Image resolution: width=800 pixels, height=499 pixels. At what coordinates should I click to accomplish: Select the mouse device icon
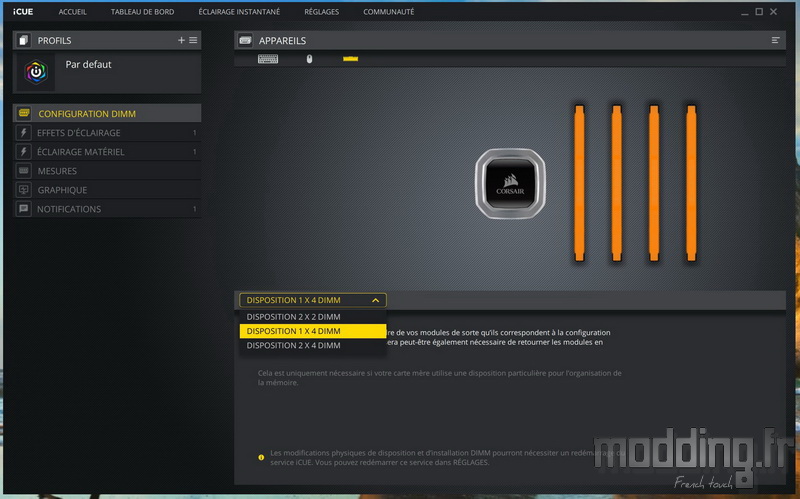tap(309, 59)
